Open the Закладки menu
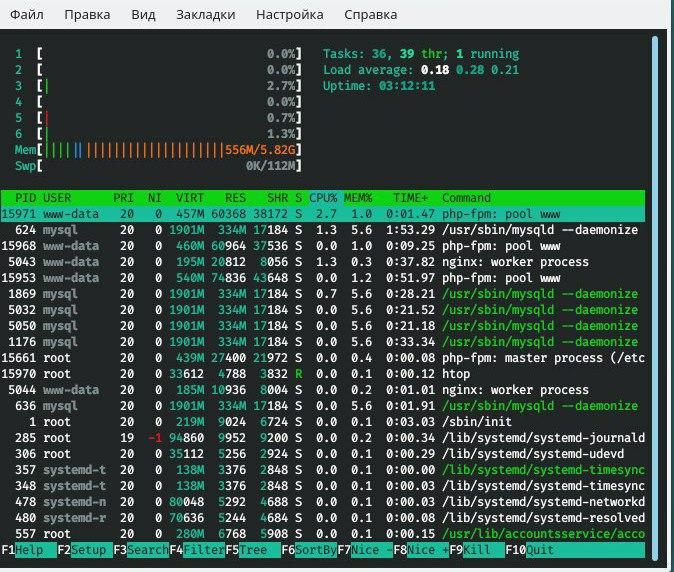Image resolution: width=674 pixels, height=572 pixels. tap(205, 15)
